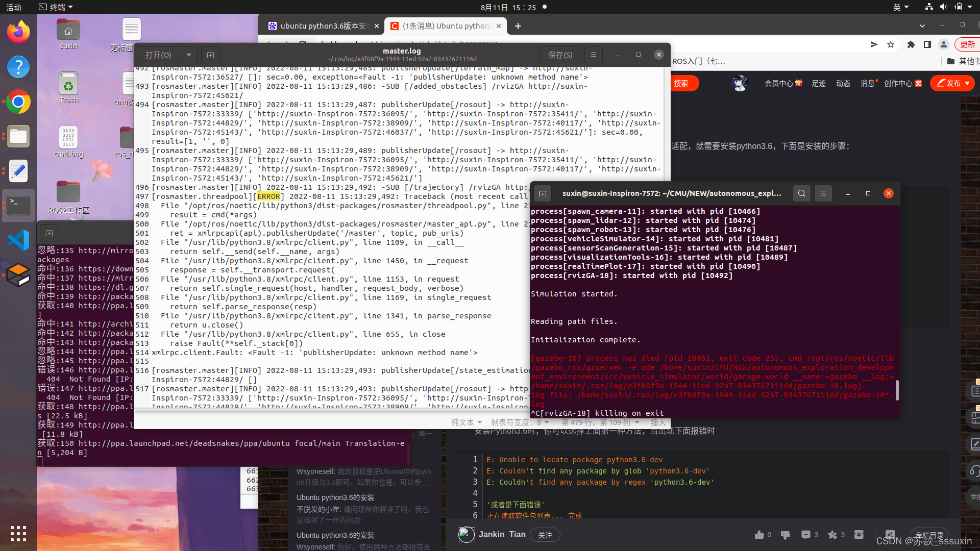This screenshot has height=551, width=980.
Task: Click the Save button in gedit
Action: point(560,55)
